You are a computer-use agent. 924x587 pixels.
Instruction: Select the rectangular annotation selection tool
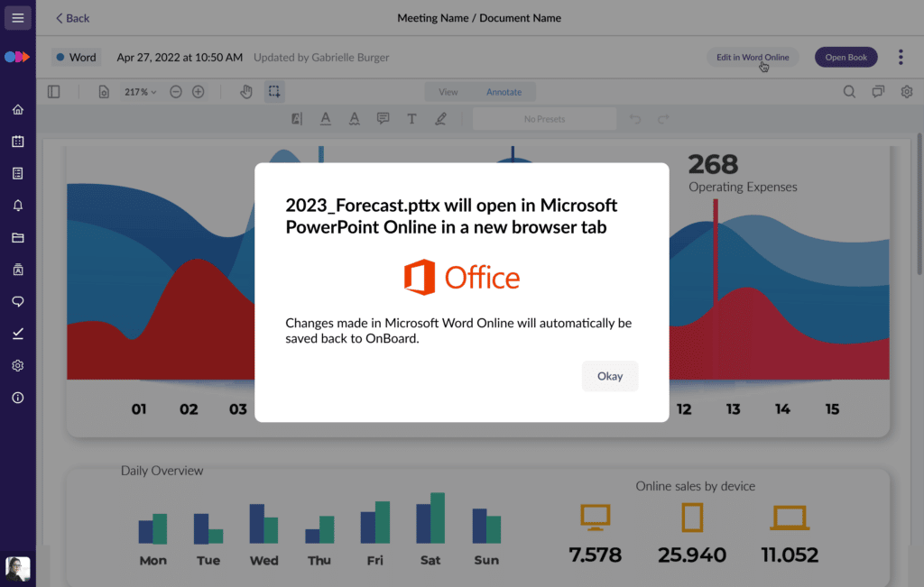[274, 91]
